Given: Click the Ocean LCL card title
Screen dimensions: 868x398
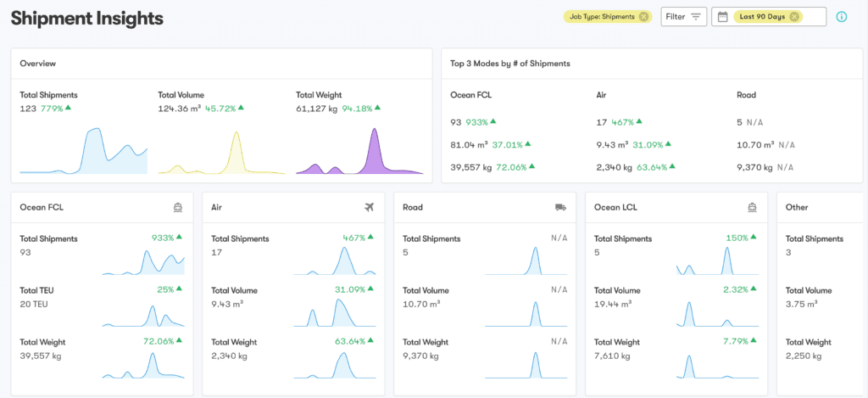Looking at the screenshot, I should 616,207.
